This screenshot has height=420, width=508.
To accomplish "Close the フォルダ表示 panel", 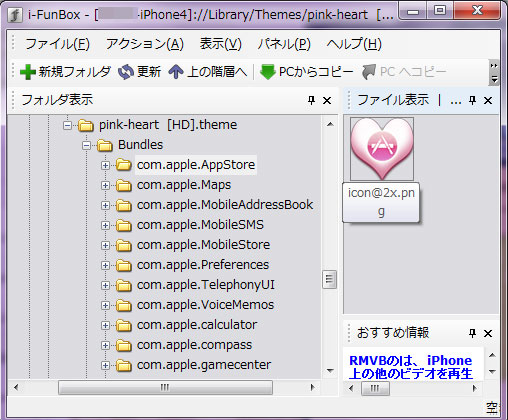I will coord(327,100).
